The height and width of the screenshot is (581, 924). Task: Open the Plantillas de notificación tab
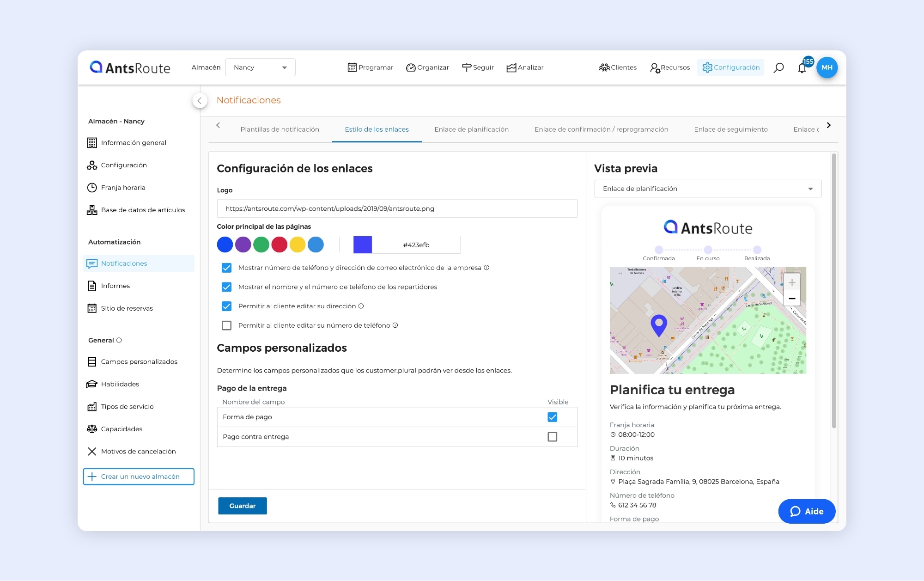[280, 129]
